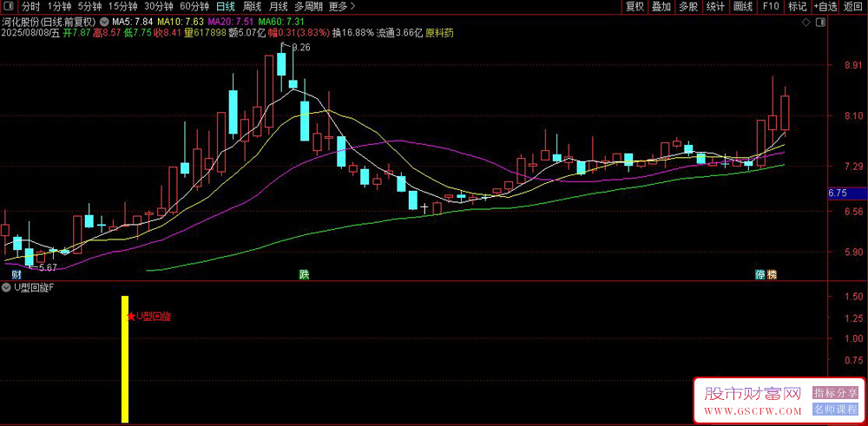Click the yellow U型回旋 signal bar

pyautogui.click(x=125, y=359)
